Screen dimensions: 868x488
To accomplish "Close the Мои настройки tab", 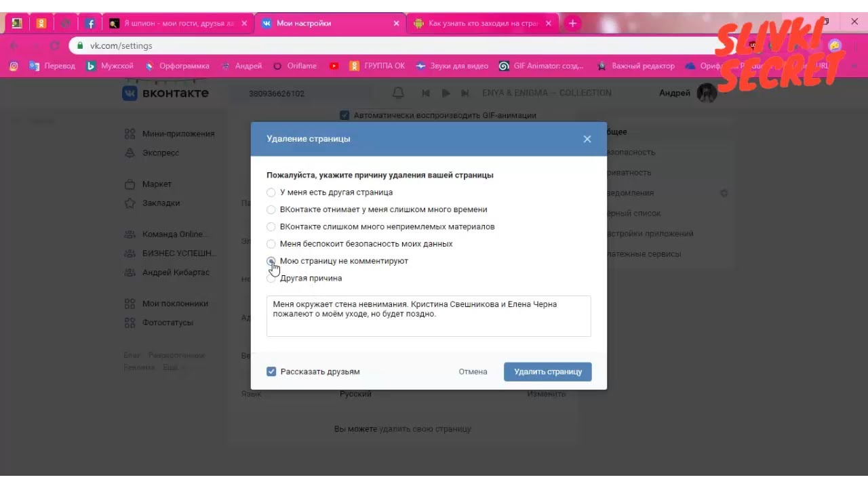I will [397, 23].
